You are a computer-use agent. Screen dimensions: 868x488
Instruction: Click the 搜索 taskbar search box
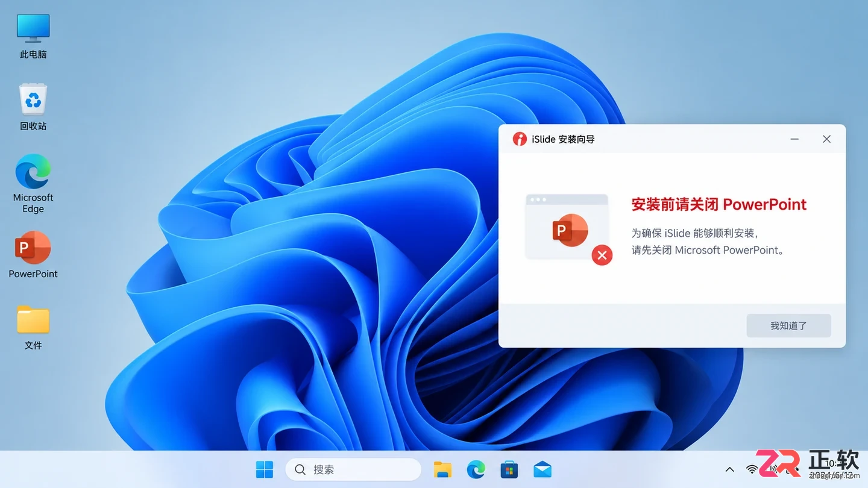pos(353,469)
